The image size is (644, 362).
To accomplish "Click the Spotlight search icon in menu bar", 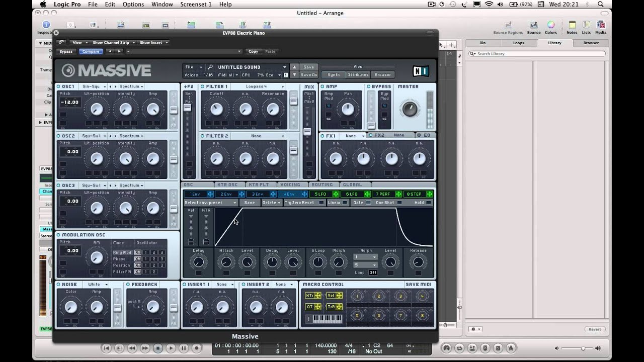I will point(601,4).
